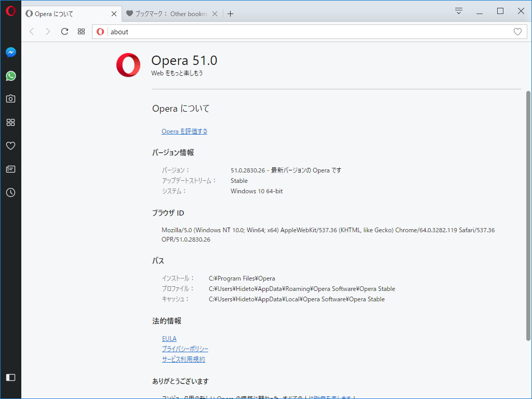Open the プライバシーポリシー page
Image resolution: width=532 pixels, height=399 pixels.
click(185, 349)
